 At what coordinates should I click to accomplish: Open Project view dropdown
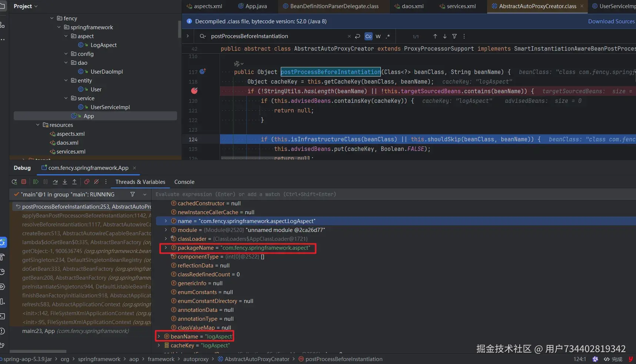point(26,6)
